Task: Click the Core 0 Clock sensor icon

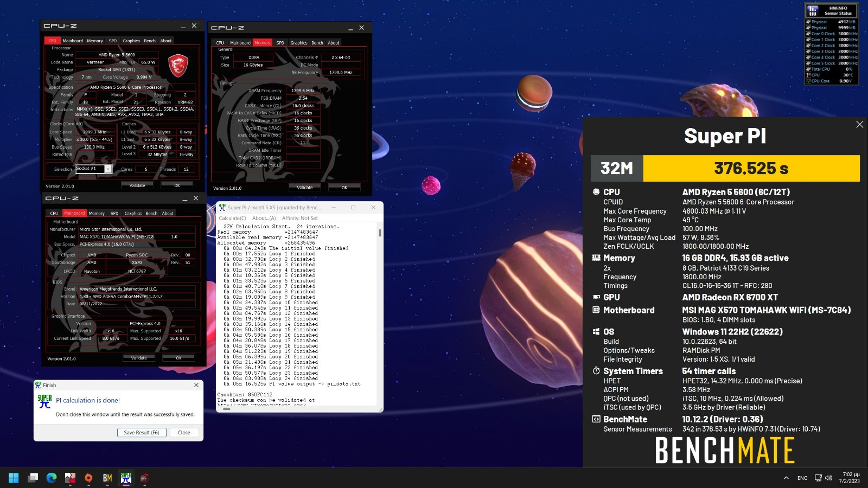Action: (x=808, y=34)
